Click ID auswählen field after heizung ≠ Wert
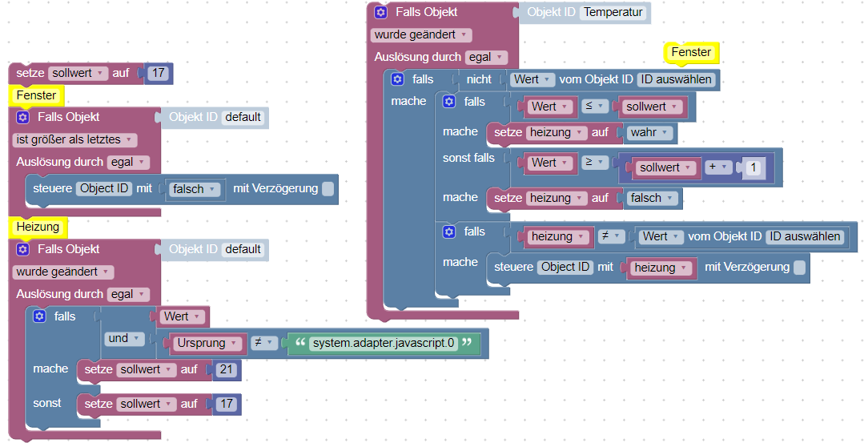The width and height of the screenshot is (868, 443). pyautogui.click(x=805, y=236)
